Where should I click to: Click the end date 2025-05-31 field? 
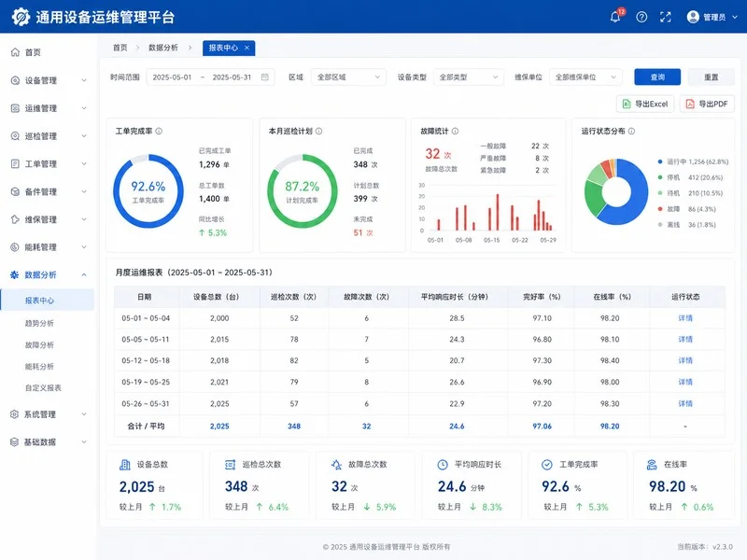click(x=232, y=77)
